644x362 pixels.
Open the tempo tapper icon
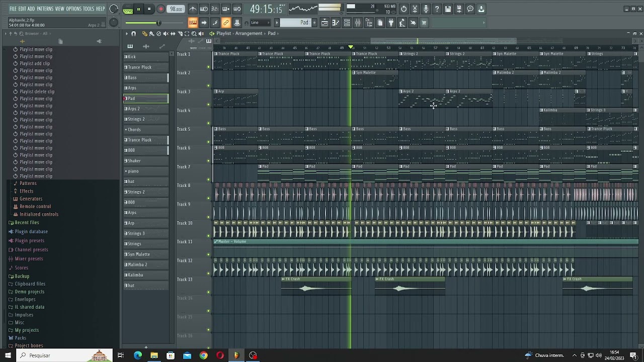point(402,23)
